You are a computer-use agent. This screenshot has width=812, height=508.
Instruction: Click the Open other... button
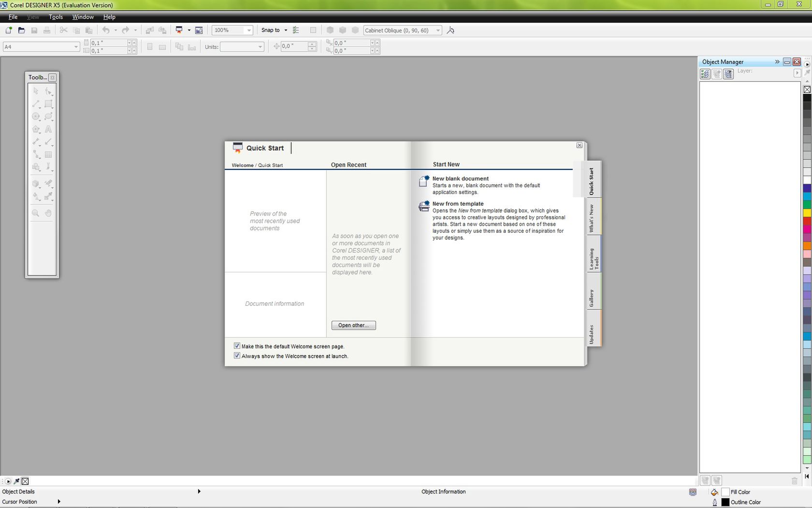pos(353,325)
